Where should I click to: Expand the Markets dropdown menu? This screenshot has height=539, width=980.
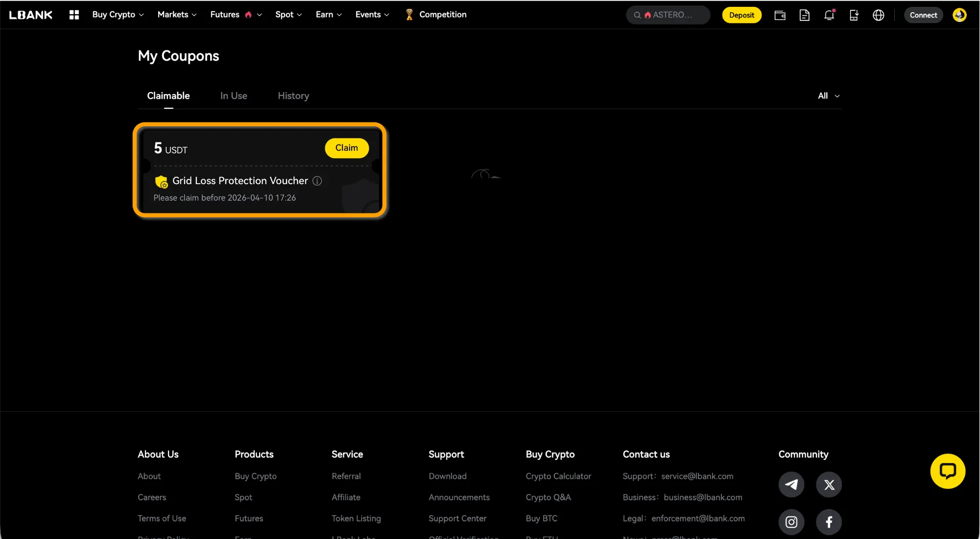(x=177, y=15)
